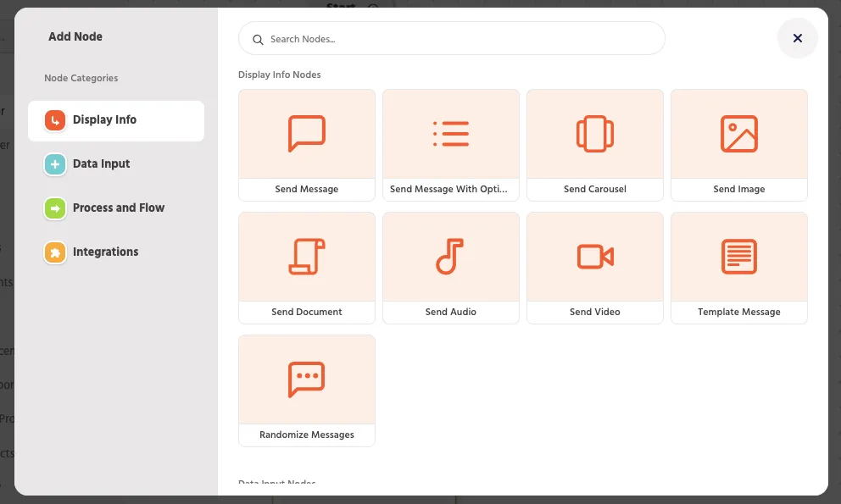Viewport: 841px width, 504px height.
Task: Close the Add Node dialog
Action: (798, 38)
